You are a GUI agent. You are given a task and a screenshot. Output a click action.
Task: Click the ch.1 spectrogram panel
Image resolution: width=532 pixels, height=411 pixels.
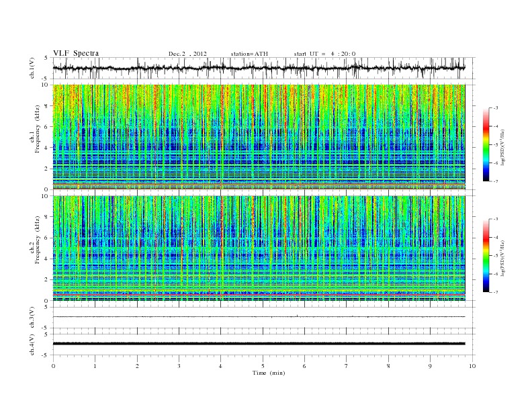click(259, 137)
